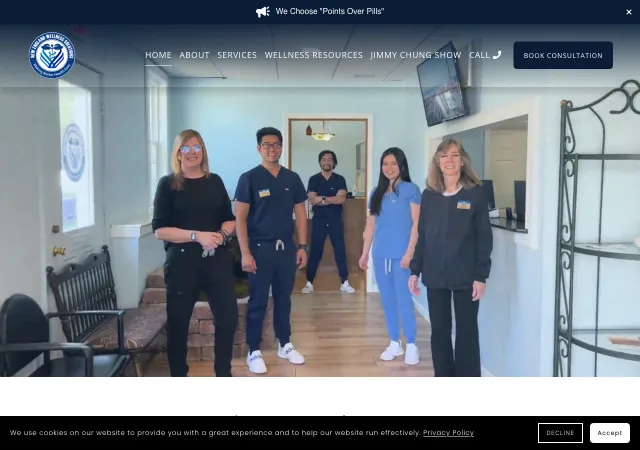Close the "Points Over Pills" announcement banner
Screen dimensions: 640x450
coord(629,12)
